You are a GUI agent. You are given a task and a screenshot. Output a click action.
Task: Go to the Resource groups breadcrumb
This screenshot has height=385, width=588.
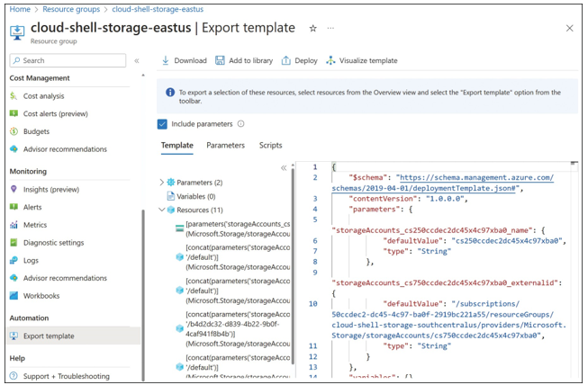[x=71, y=9]
